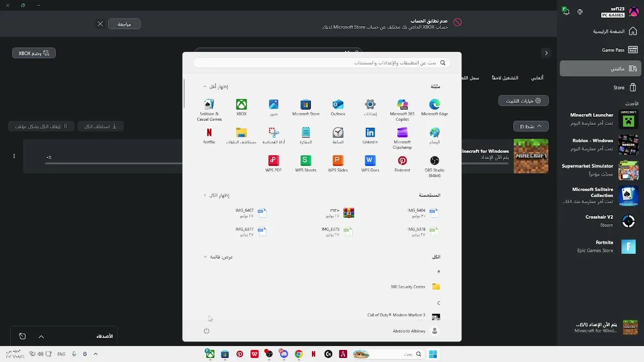Expand the Xbox friends panel chevron
This screenshot has width=644, height=362.
click(41, 336)
